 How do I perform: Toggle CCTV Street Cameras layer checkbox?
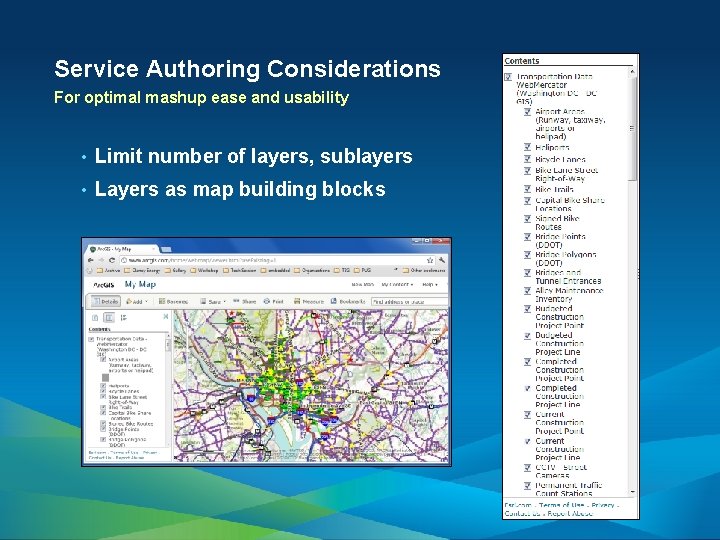[528, 467]
